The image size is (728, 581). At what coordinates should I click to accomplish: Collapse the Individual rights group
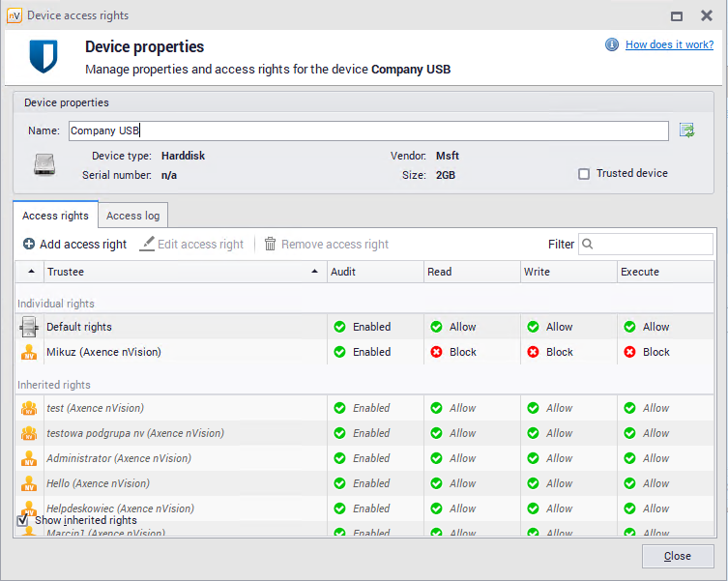56,304
